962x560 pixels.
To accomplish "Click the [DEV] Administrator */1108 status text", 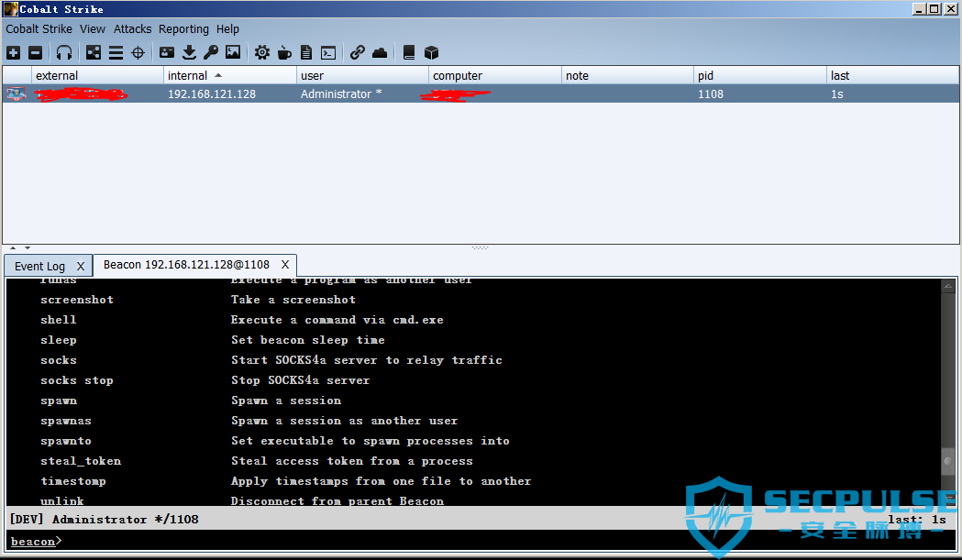I will coord(105,520).
